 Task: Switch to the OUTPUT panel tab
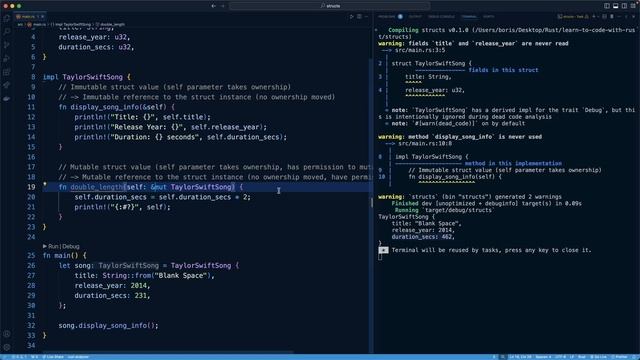pos(415,17)
